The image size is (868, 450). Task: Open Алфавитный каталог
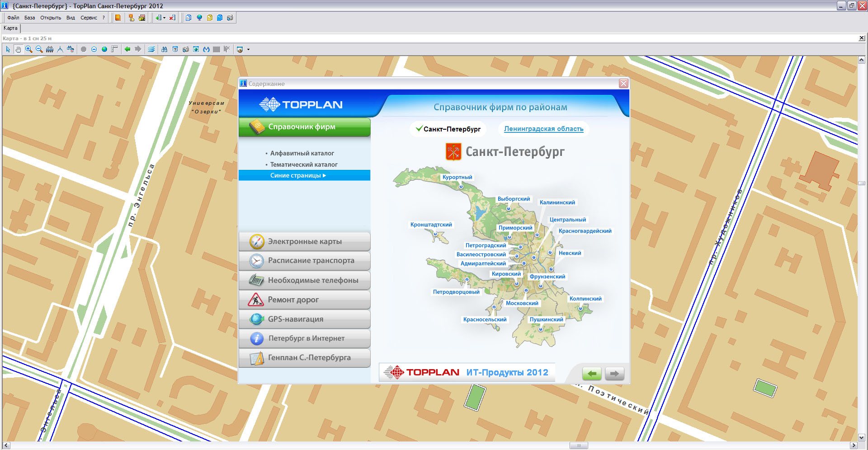302,153
